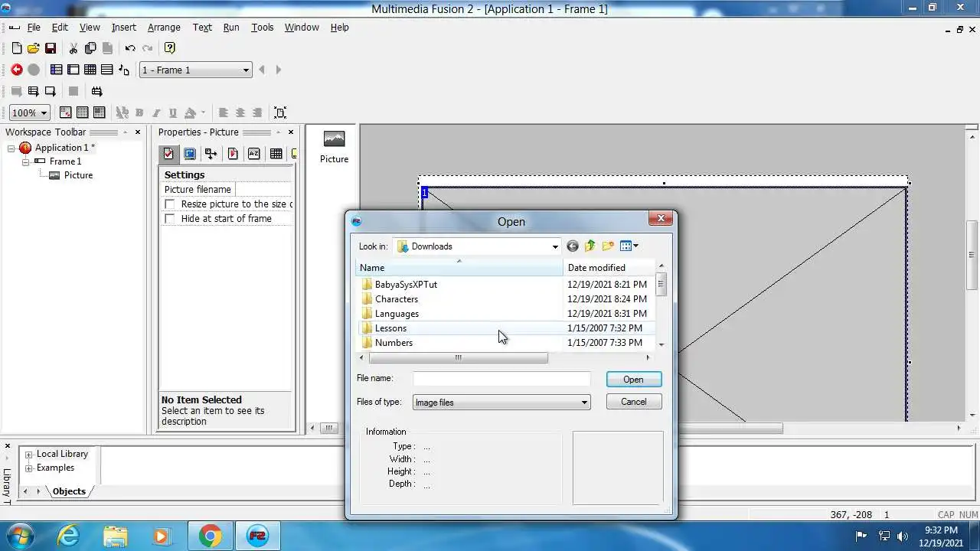980x551 pixels.
Task: Sort by the Name column header
Action: click(x=459, y=268)
